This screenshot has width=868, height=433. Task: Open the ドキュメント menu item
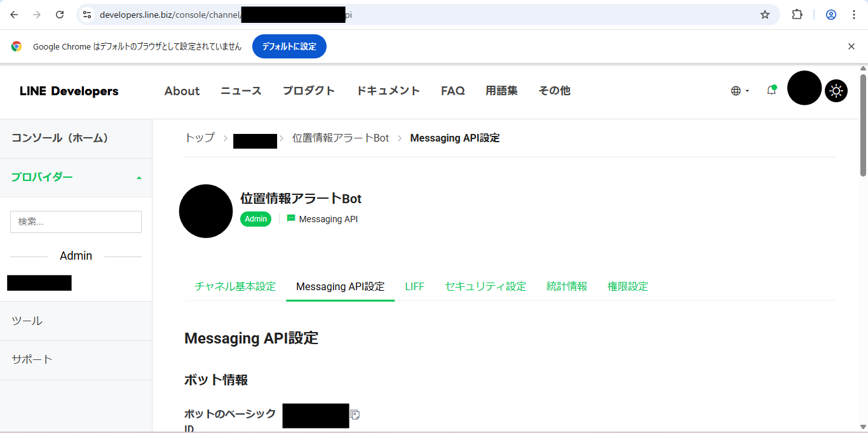(x=388, y=91)
